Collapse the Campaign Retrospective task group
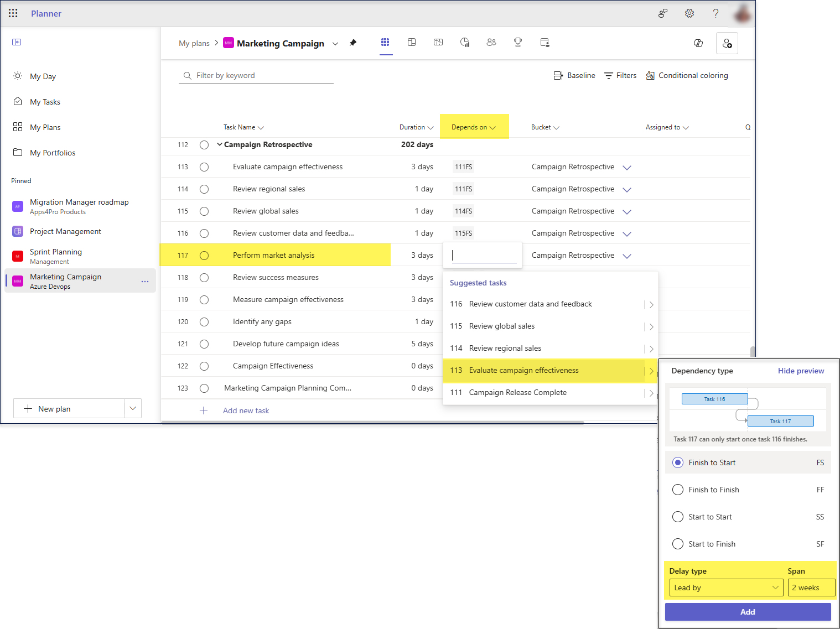Screen dimensions: 840x629 pyautogui.click(x=219, y=144)
